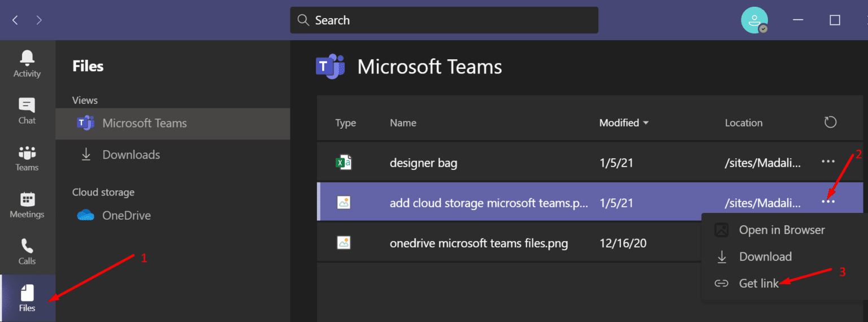This screenshot has width=868, height=322.
Task: Click the Files panel title
Action: click(x=88, y=66)
